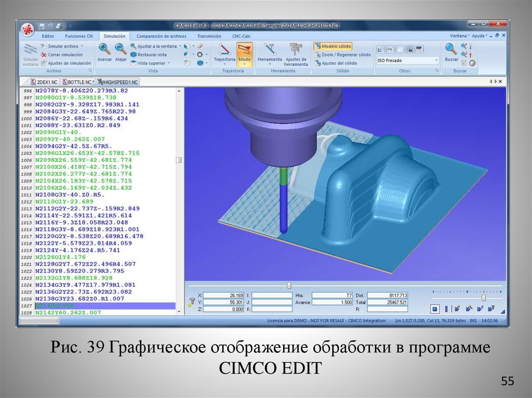Open the Archivo group dialog launcher
Image resolution: width=532 pixels, height=398 pixels.
pos(90,71)
